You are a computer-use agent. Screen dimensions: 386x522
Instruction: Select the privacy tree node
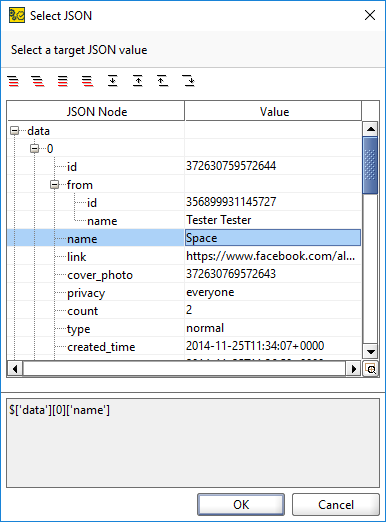[86, 293]
